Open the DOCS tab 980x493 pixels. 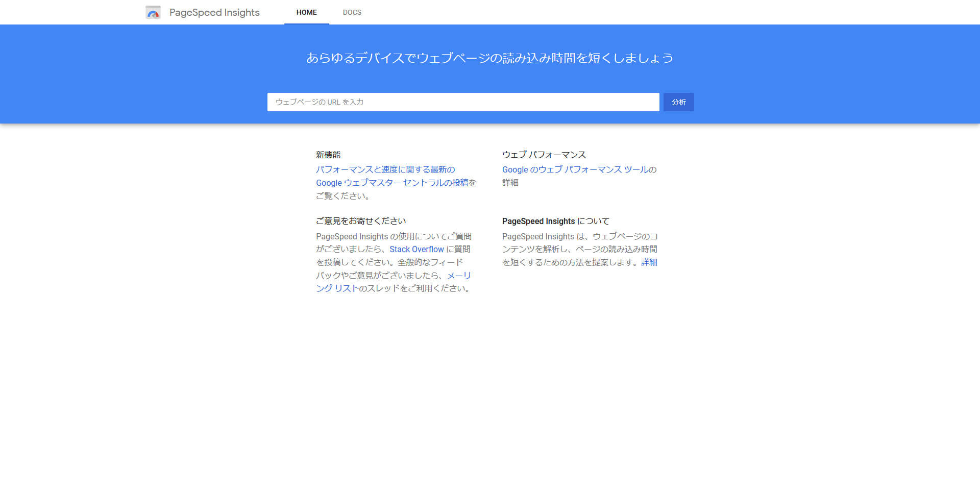(352, 12)
